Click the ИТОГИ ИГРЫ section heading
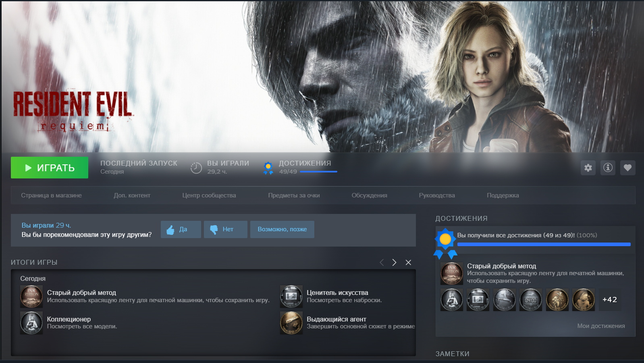Screen dimensions: 644x363 tap(34, 262)
